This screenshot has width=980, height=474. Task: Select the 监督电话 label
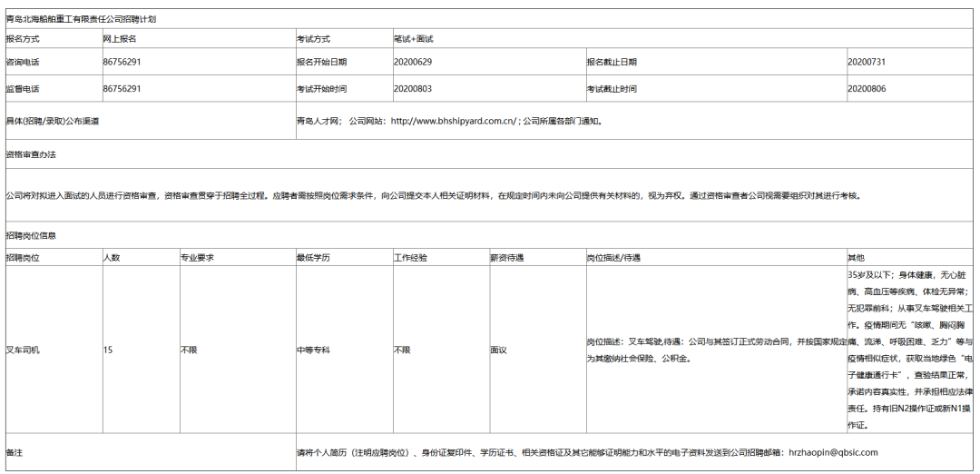[23, 89]
